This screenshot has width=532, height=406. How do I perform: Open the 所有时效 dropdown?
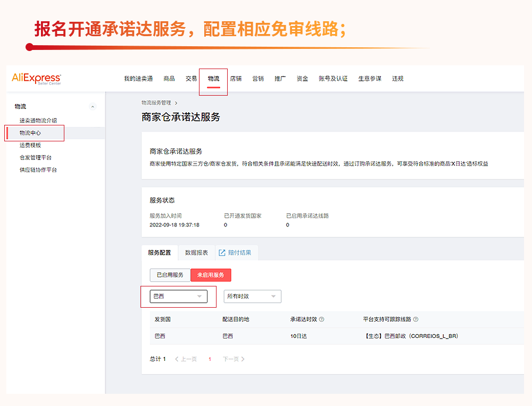(x=252, y=296)
